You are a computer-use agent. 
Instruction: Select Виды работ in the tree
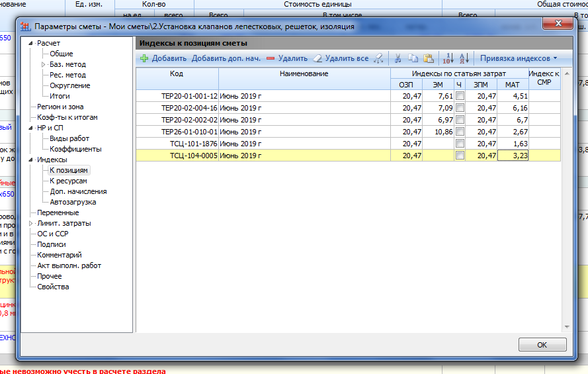point(69,138)
